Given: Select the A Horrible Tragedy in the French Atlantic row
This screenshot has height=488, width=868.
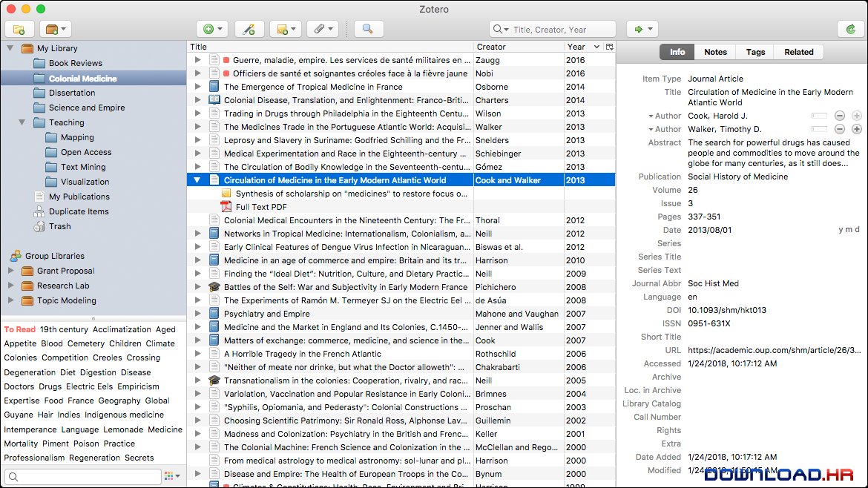Looking at the screenshot, I should pyautogui.click(x=401, y=354).
